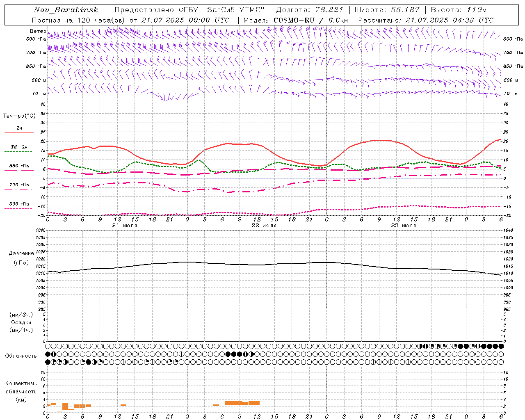Image resolution: width=525 pixels, height=420 pixels.
Task: Click the '21 июля' date label
Action: click(x=124, y=226)
